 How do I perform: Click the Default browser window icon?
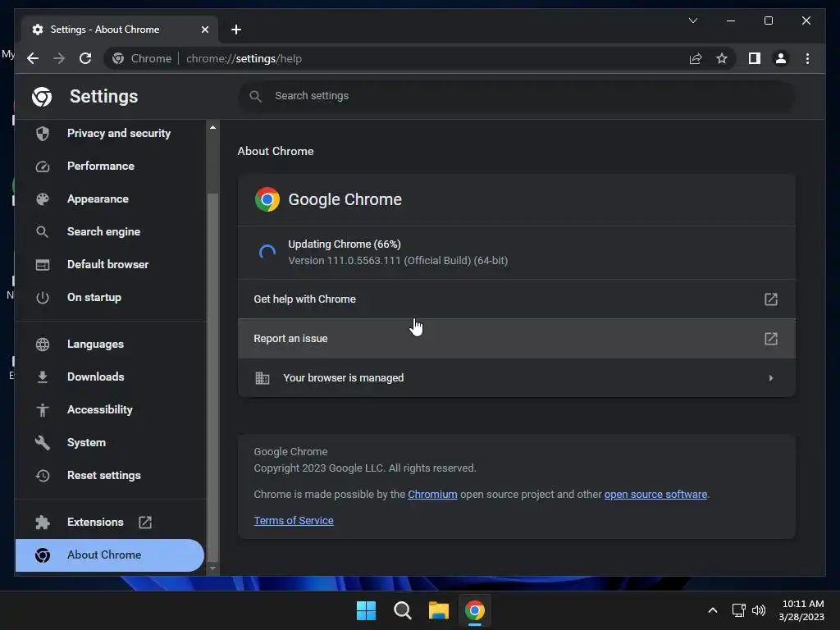(x=43, y=265)
